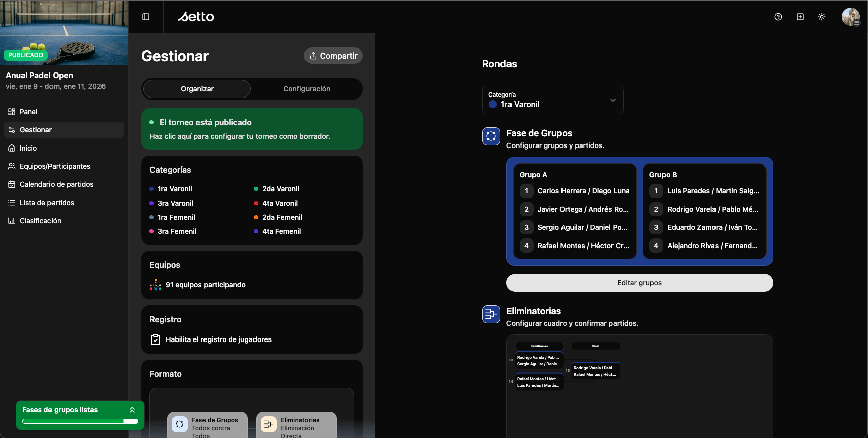Click the registration clipboard icon
868x438 pixels.
(156, 339)
